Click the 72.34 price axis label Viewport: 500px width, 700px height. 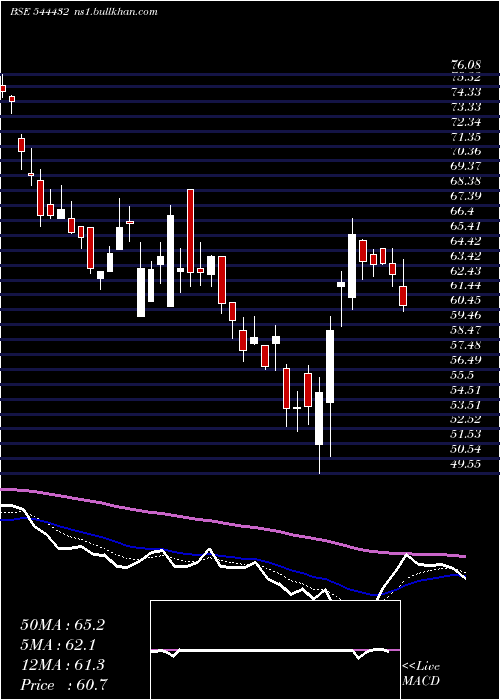pos(466,121)
